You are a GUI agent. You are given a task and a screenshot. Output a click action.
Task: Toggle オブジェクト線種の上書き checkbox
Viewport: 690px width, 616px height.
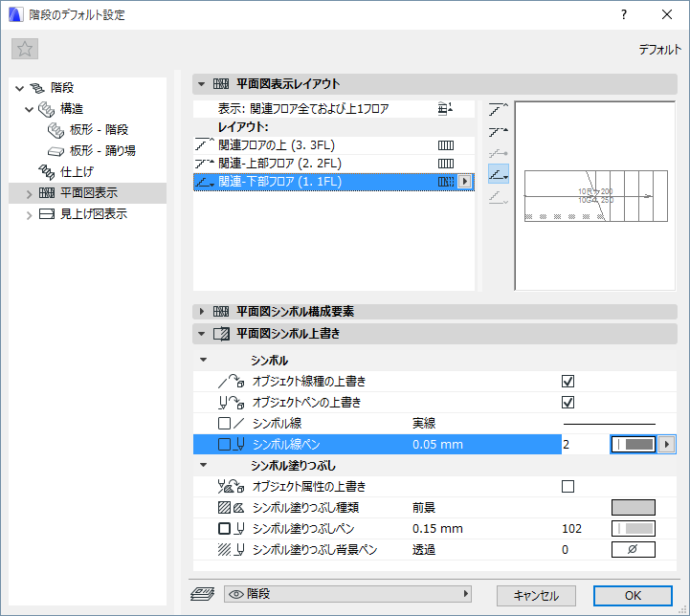568,382
